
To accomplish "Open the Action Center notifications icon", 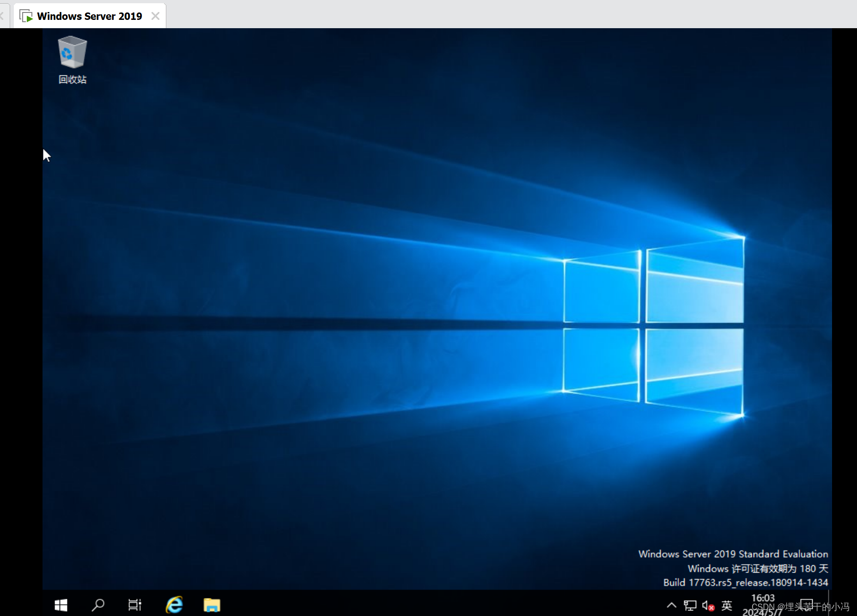I will click(806, 605).
